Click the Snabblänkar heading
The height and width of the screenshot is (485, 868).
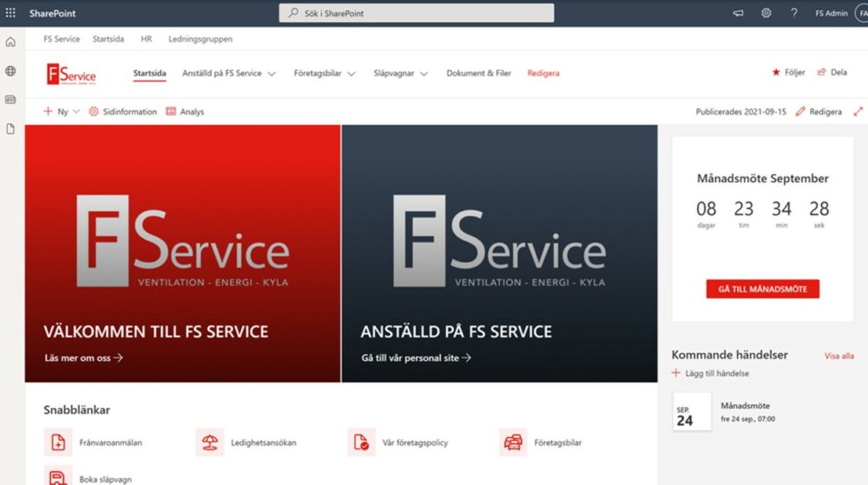pos(76,410)
